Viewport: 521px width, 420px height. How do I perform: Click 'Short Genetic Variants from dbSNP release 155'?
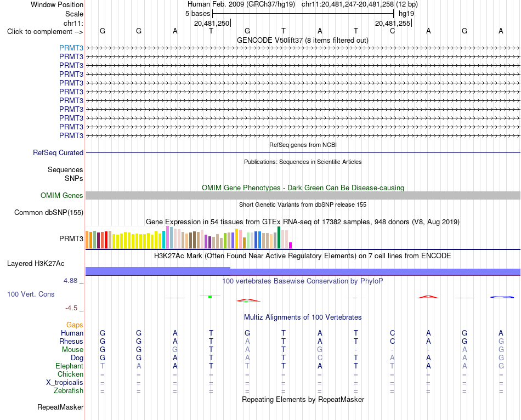[303, 205]
